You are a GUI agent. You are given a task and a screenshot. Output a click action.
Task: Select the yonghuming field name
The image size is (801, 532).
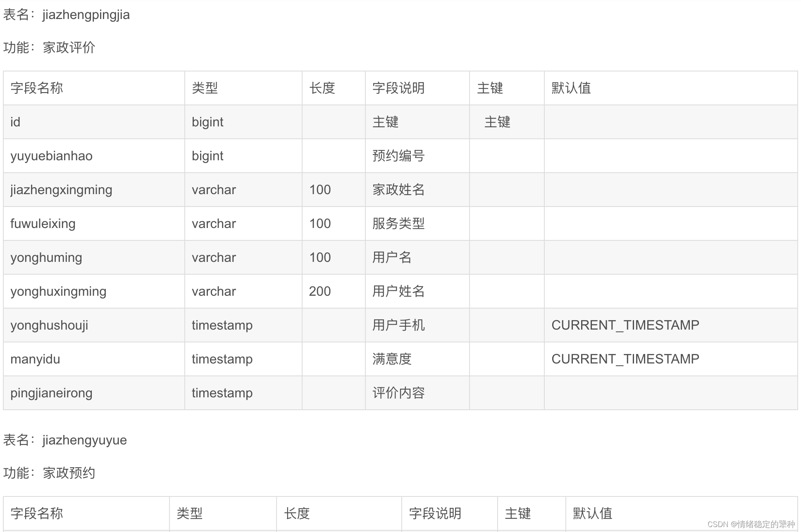click(x=46, y=258)
